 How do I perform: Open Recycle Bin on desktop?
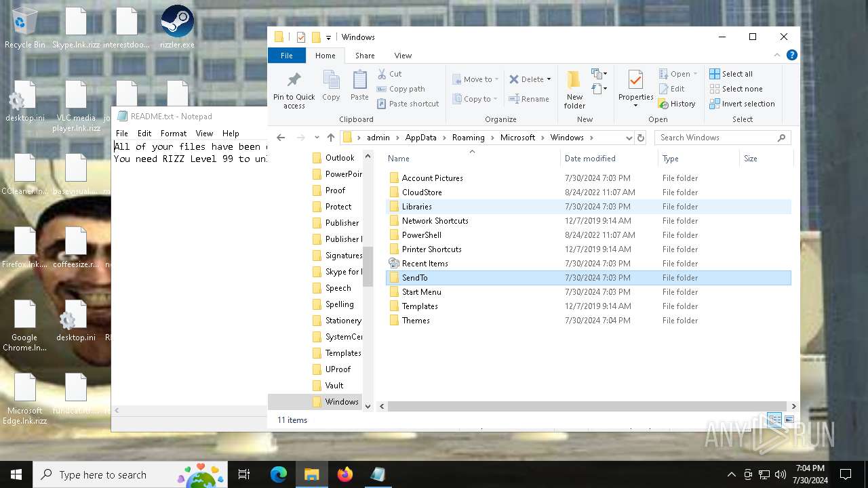point(24,28)
